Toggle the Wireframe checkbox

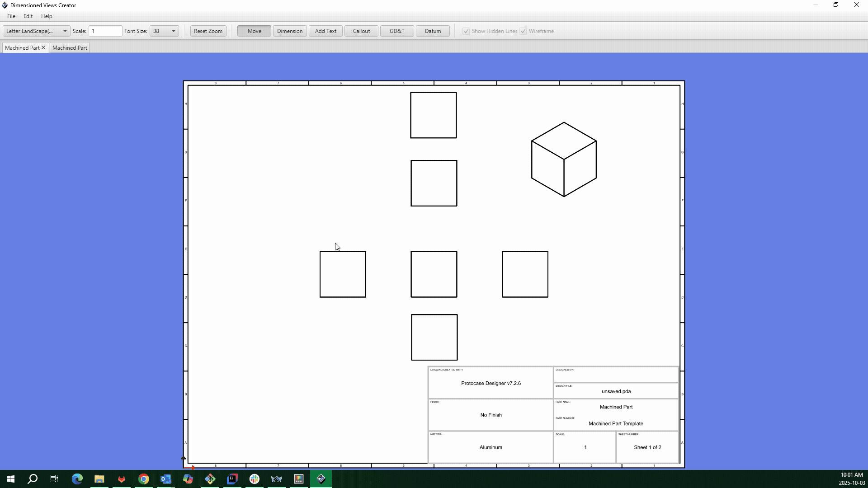click(523, 31)
